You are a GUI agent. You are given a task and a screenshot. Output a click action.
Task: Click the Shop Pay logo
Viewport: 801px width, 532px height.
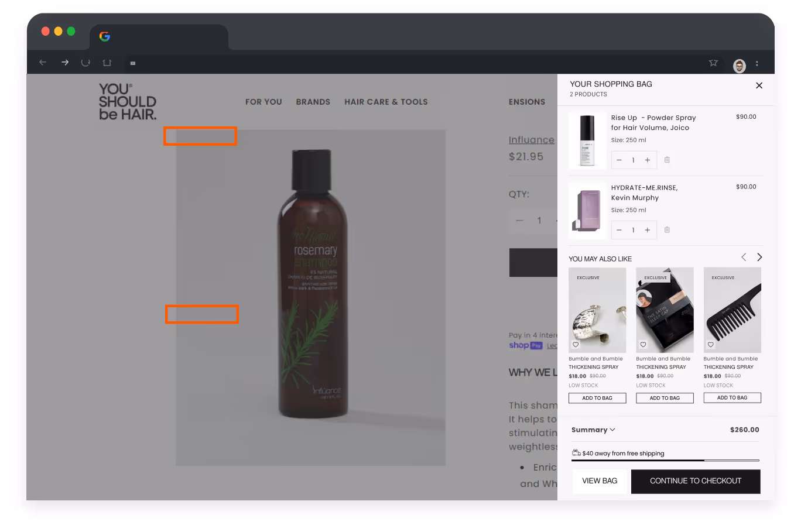(x=526, y=345)
